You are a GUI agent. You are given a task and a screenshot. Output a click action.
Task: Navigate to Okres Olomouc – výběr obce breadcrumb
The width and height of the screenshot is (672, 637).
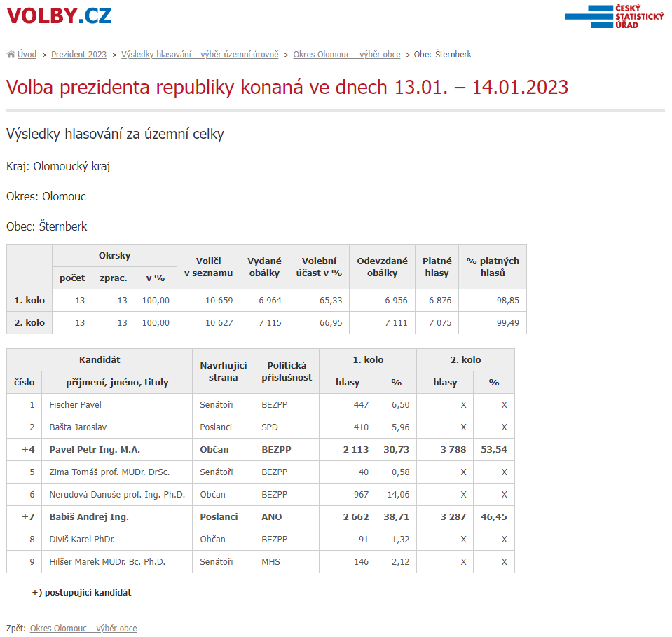coord(347,55)
